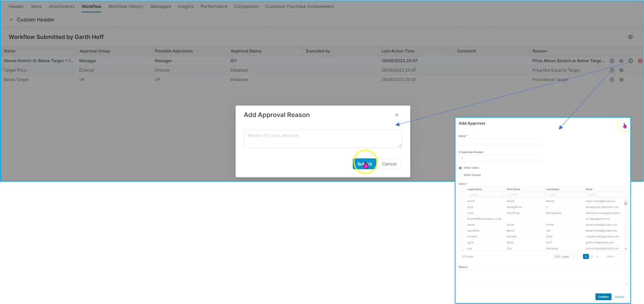Viewport: 644px width, 304px height.
Task: Click the users table scrollbar down arrow
Action: click(626, 249)
